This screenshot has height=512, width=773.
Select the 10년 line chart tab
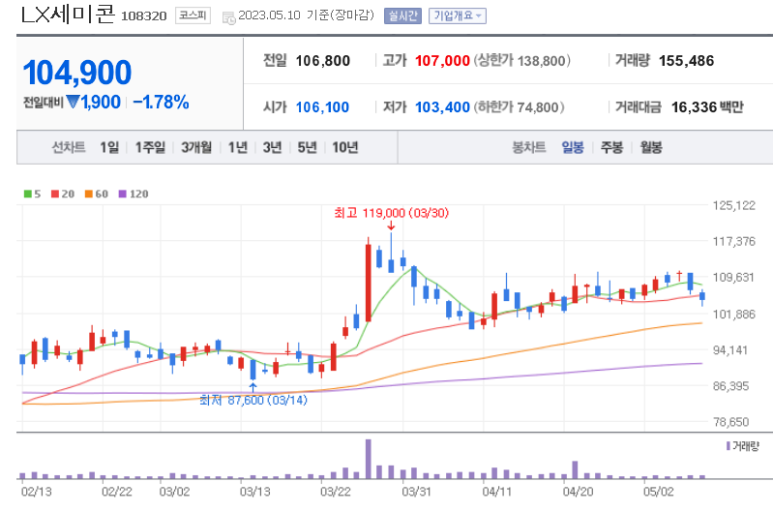(x=345, y=147)
